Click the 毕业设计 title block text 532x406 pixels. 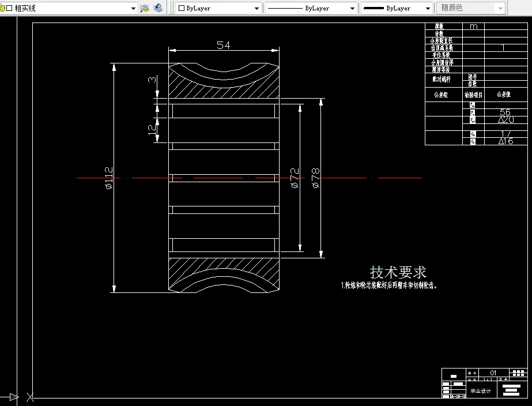pos(481,391)
